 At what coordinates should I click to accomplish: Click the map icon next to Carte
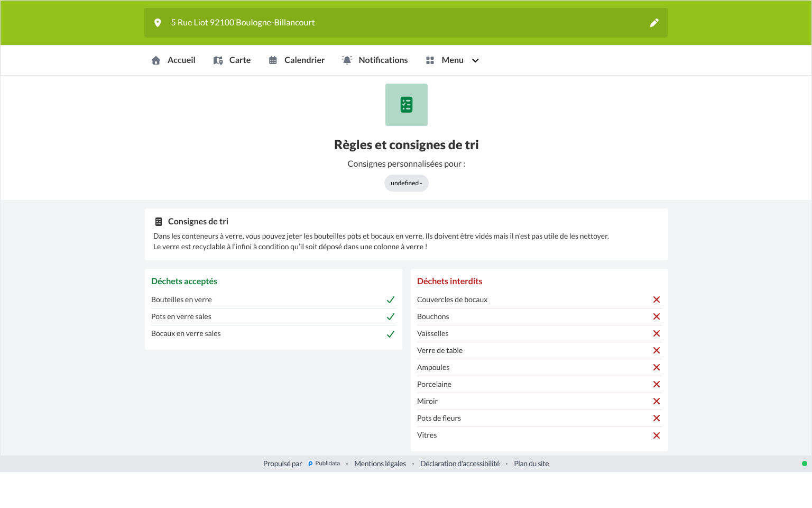coord(218,60)
